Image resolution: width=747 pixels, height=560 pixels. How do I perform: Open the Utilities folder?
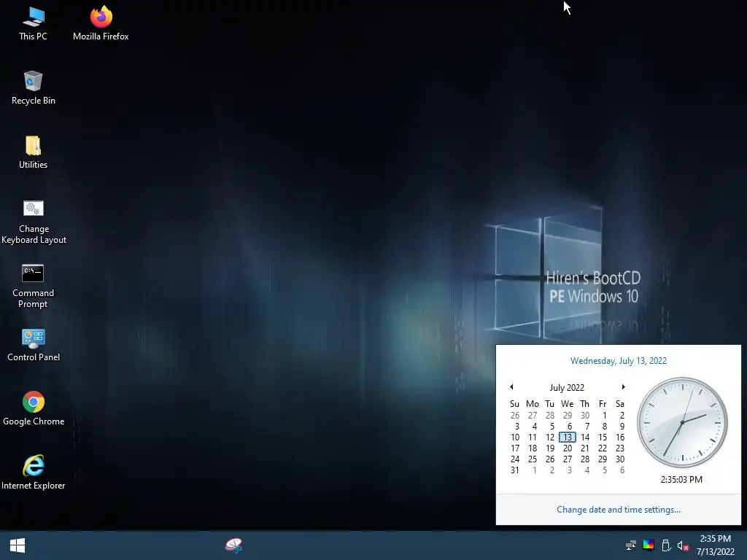click(34, 152)
